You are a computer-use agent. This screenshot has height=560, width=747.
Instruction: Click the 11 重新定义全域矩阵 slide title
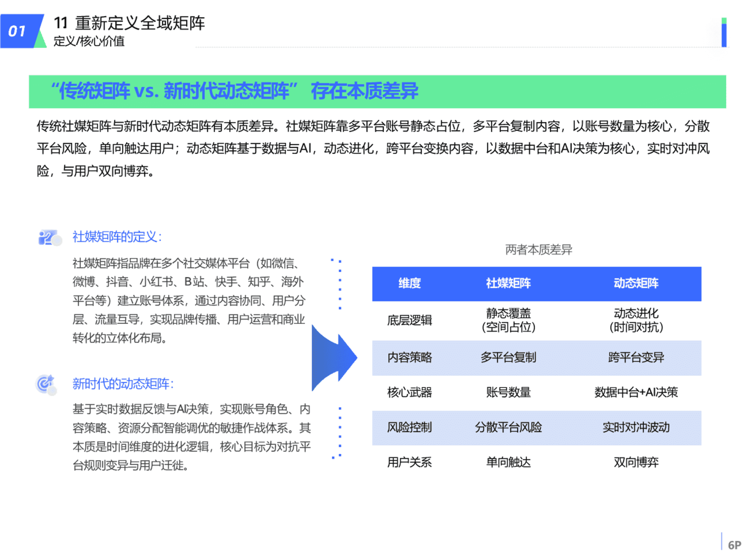pos(129,23)
